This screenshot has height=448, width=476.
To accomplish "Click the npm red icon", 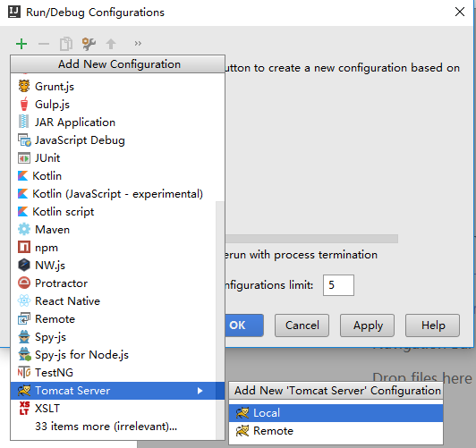I will [24, 247].
